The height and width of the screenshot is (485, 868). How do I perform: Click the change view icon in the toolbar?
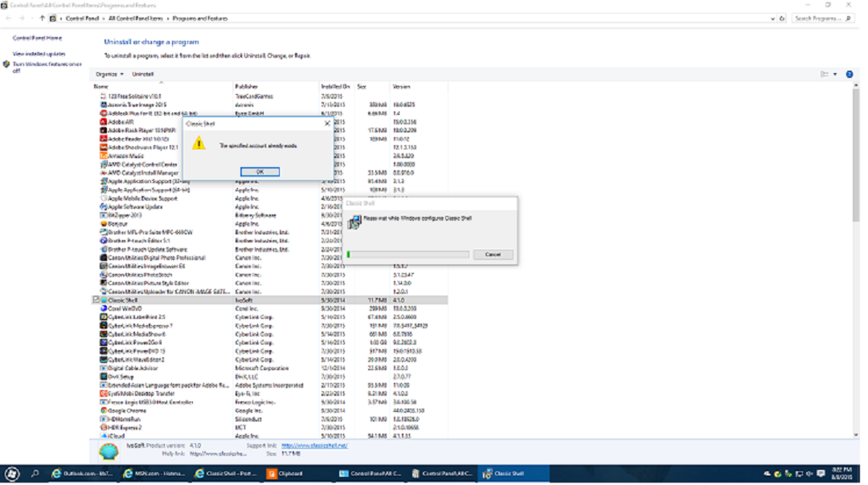click(825, 75)
